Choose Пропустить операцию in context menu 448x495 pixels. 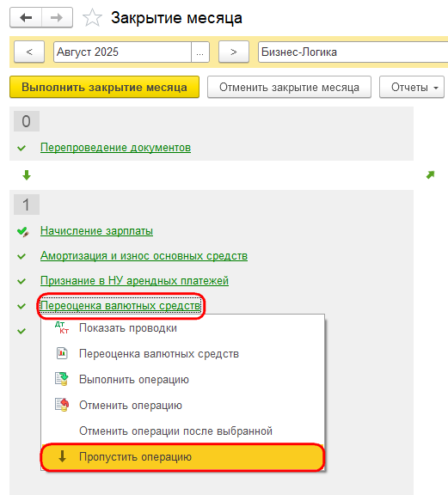point(182,457)
